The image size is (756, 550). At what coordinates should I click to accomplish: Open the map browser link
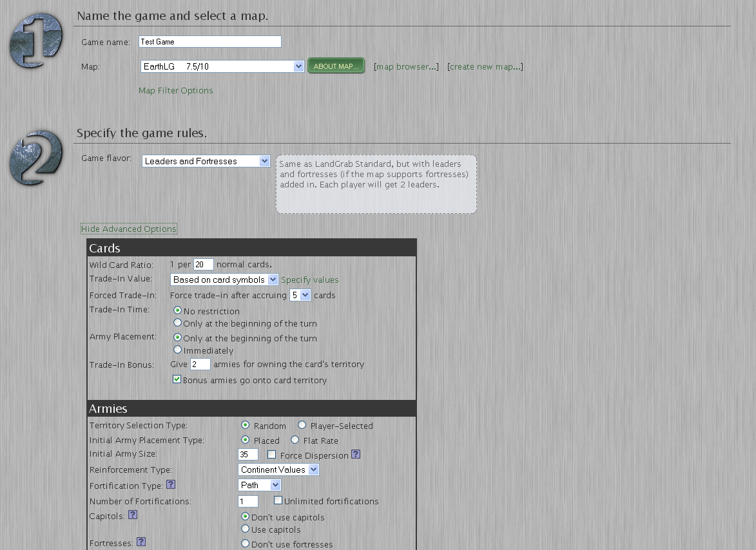pyautogui.click(x=406, y=66)
